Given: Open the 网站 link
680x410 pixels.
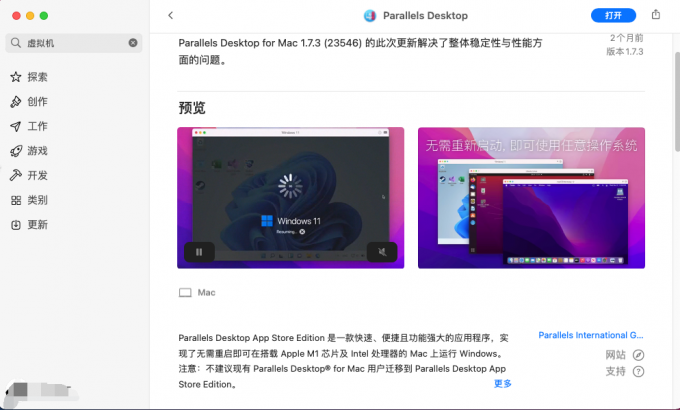Looking at the screenshot, I should coord(615,355).
